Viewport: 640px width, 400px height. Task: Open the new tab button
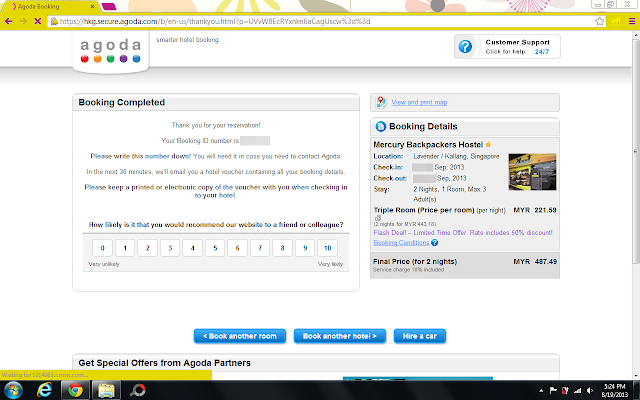(109, 6)
